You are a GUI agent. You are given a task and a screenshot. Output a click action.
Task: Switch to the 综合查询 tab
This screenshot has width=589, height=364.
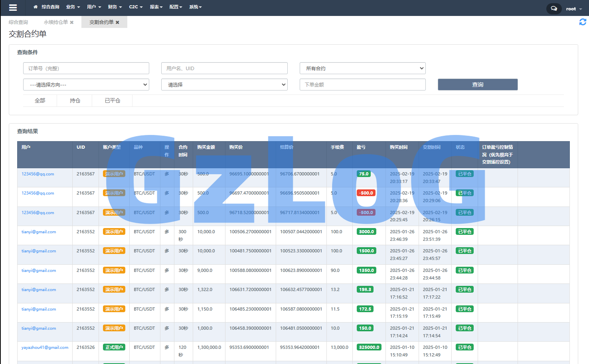[18, 22]
